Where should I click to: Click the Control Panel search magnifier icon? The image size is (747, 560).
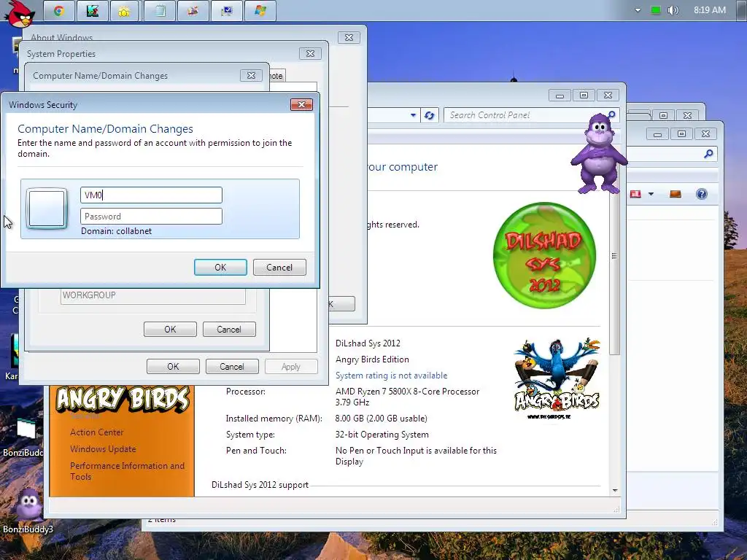tap(612, 114)
